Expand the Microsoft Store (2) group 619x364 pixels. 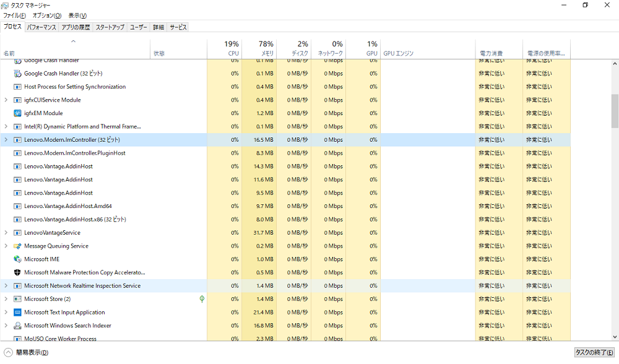(6, 299)
